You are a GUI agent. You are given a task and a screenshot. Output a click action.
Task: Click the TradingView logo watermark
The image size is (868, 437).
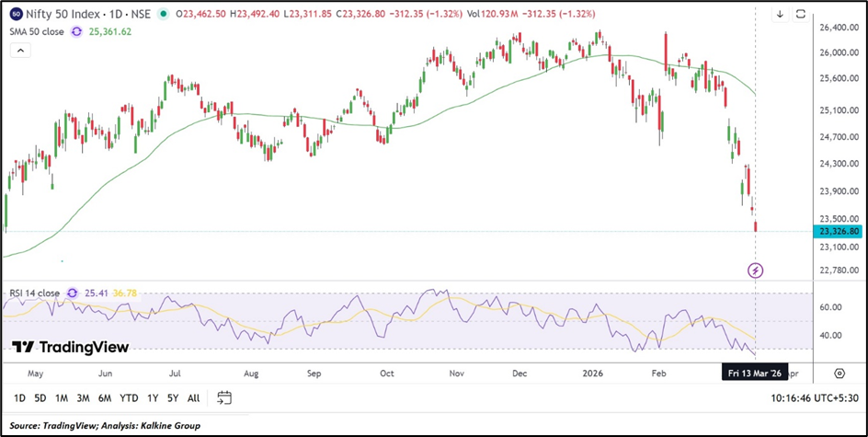point(71,347)
